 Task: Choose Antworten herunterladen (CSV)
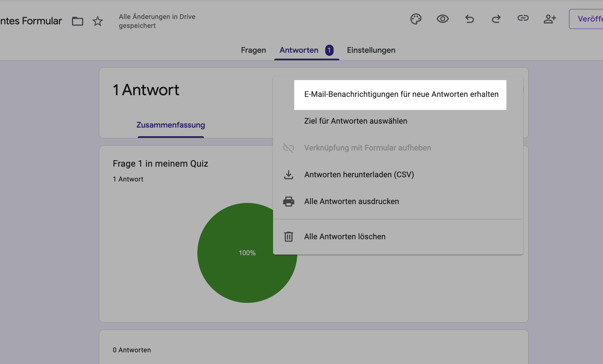(x=398, y=175)
